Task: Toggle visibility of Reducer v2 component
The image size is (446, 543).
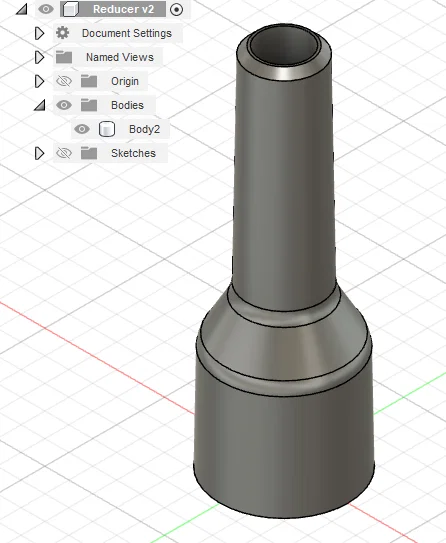Action: [46, 9]
